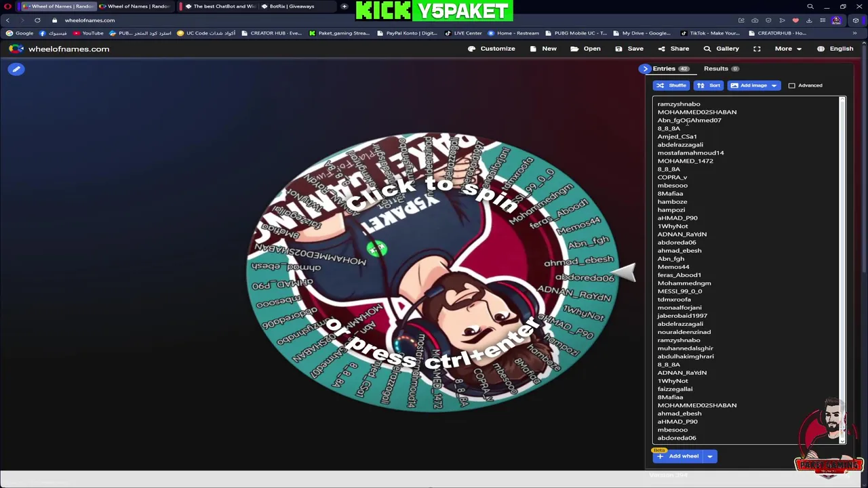Expand the More dropdown menu
Image resolution: width=868 pixels, height=488 pixels.
[x=788, y=49]
